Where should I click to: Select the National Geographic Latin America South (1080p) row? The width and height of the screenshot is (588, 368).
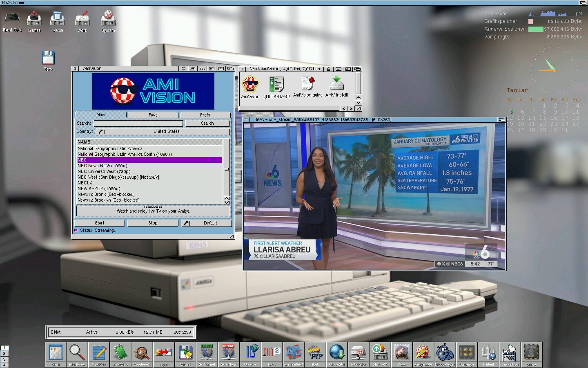[150, 154]
